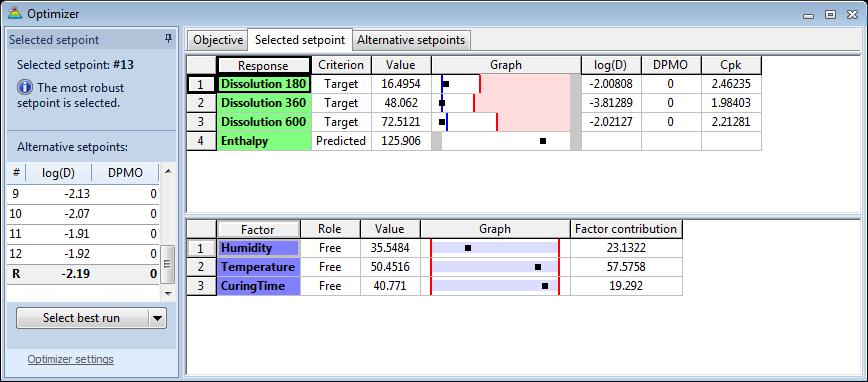Click the setpoints list scrollbar thumb
Image resolution: width=868 pixels, height=382 pixels.
[168, 264]
